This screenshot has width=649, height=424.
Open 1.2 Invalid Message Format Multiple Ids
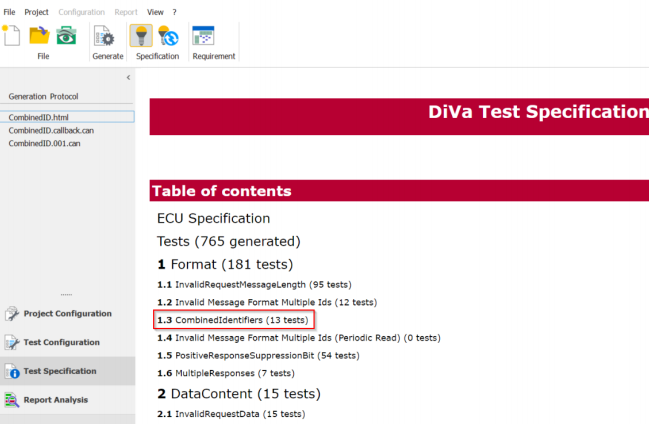[x=267, y=302]
